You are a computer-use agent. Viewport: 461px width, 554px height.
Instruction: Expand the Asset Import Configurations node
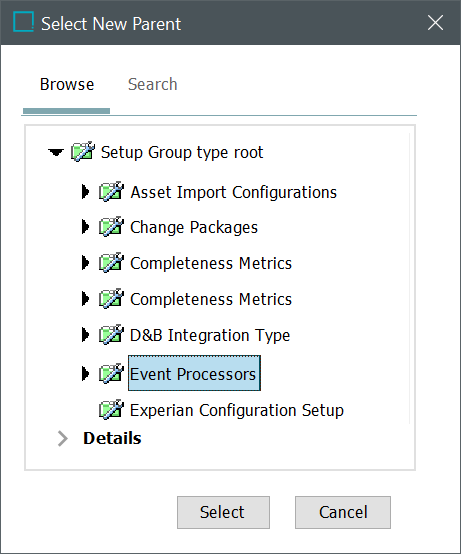tap(85, 192)
